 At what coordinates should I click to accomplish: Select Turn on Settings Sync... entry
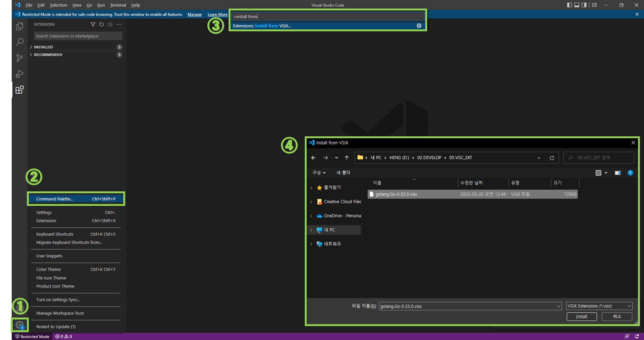click(76, 300)
